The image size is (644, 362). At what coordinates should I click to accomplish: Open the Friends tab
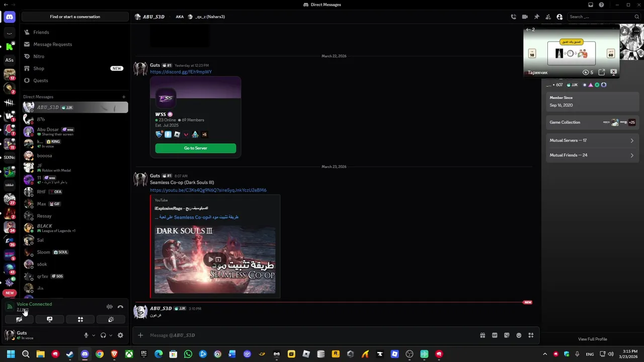tap(74, 32)
